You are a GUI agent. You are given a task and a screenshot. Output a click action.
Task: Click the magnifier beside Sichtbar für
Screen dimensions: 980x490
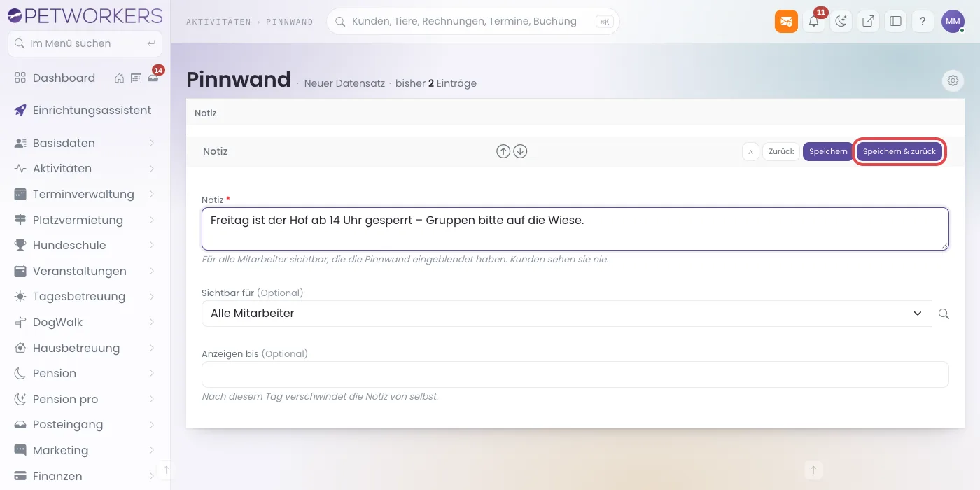pyautogui.click(x=944, y=314)
